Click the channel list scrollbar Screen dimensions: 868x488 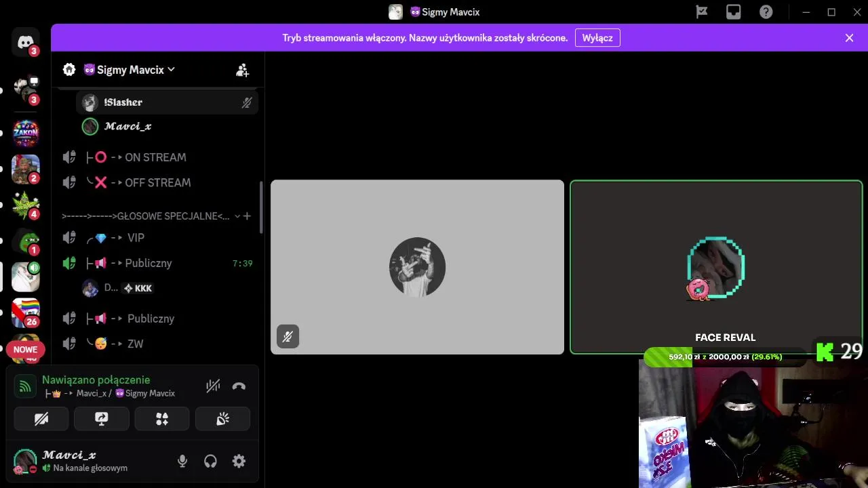click(x=262, y=208)
